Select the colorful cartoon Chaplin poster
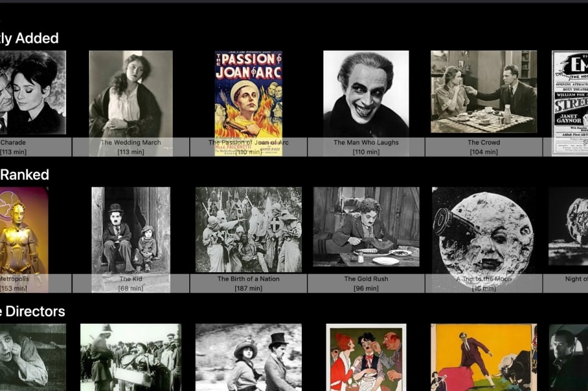The image size is (588, 391). (x=366, y=357)
